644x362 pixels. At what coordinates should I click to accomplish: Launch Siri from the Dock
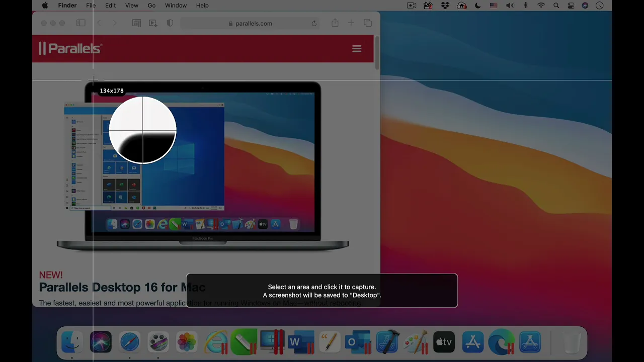[x=101, y=342]
